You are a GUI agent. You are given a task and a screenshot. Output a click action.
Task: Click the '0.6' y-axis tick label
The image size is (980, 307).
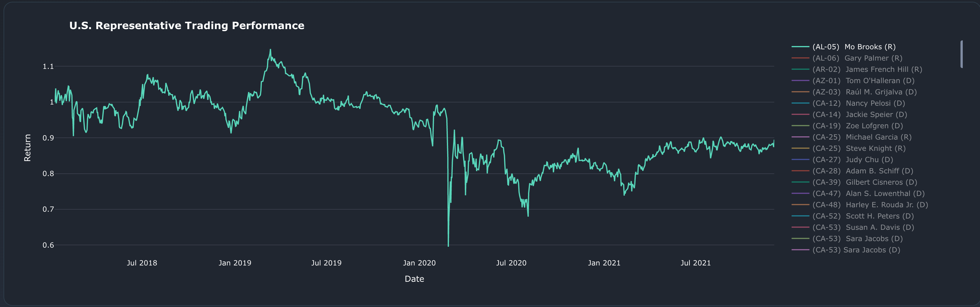(x=48, y=245)
